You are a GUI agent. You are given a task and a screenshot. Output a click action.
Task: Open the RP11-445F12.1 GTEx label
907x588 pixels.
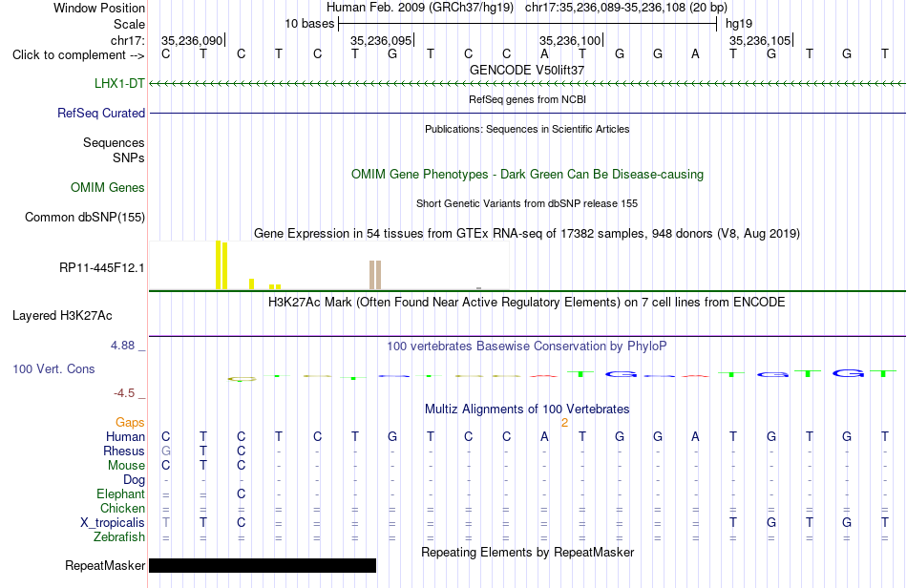102,267
